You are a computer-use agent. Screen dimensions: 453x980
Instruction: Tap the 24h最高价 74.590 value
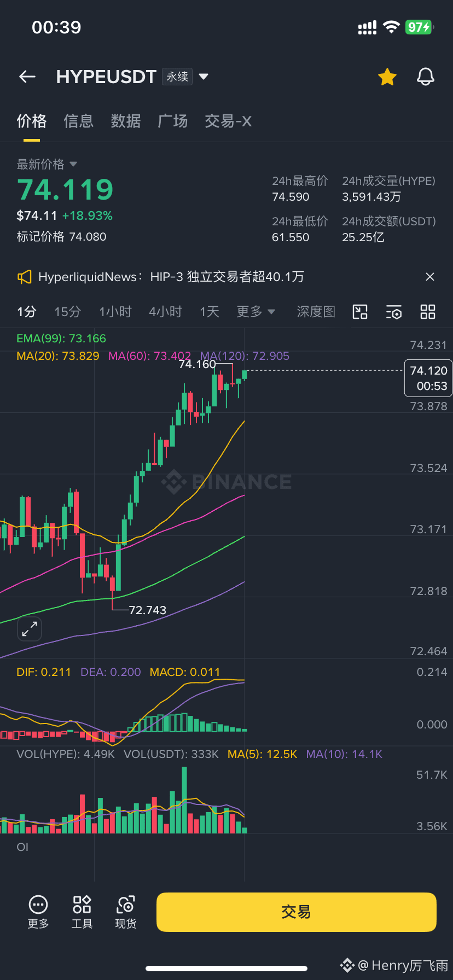click(x=291, y=197)
